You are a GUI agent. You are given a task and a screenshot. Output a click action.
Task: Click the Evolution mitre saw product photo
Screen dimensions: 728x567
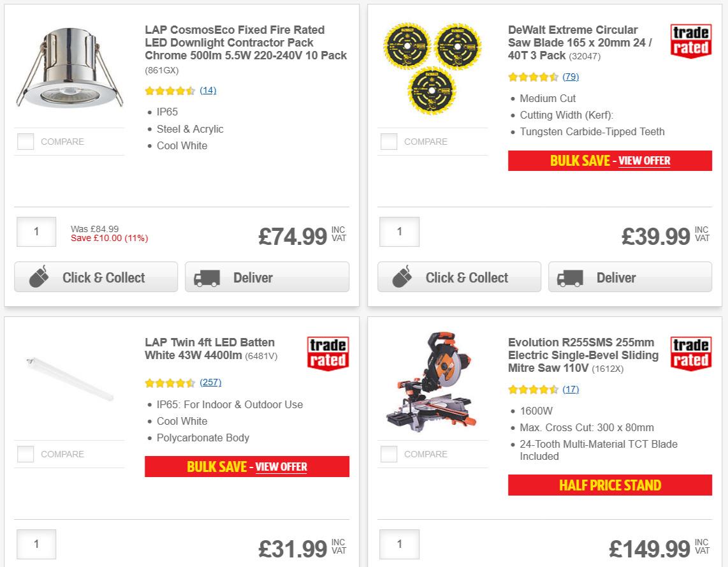tap(433, 380)
